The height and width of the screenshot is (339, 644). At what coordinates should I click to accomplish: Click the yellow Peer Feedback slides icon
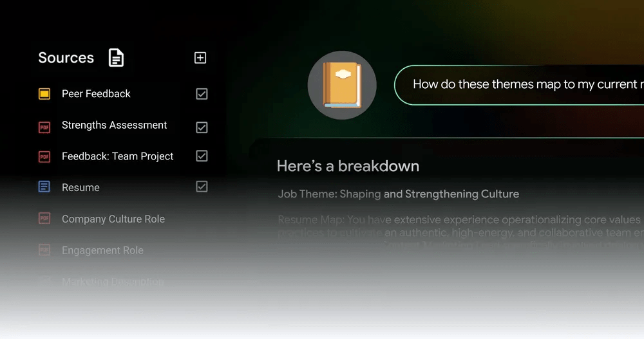pyautogui.click(x=44, y=94)
